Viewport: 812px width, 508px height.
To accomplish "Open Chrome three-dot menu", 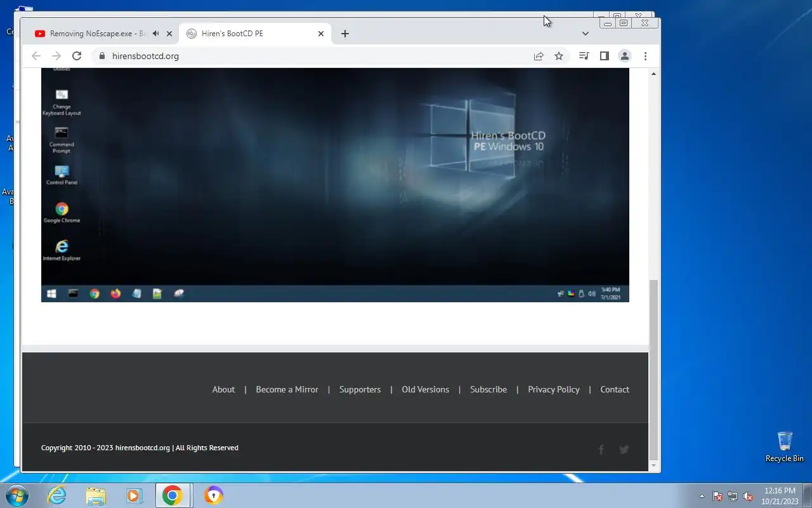I will 645,56.
